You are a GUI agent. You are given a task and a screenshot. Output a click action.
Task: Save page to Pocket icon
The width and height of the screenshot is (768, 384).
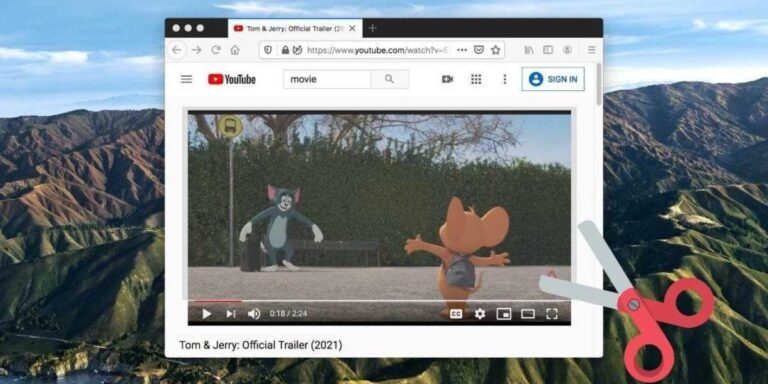tap(479, 50)
